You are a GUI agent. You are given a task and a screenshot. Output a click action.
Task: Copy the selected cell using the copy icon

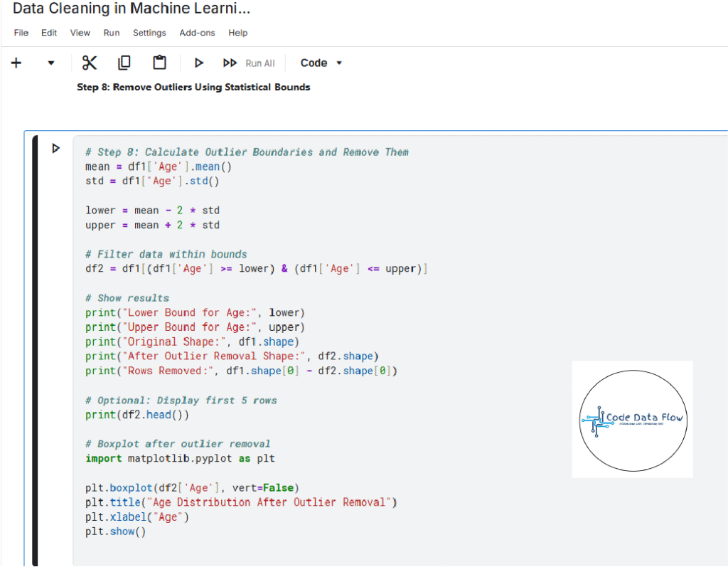(124, 63)
